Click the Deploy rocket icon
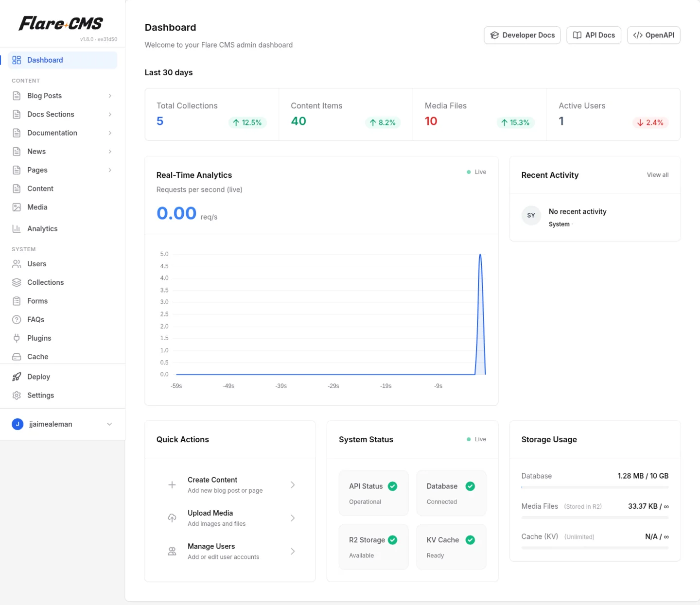Viewport: 700px width, 605px height. pyautogui.click(x=17, y=377)
